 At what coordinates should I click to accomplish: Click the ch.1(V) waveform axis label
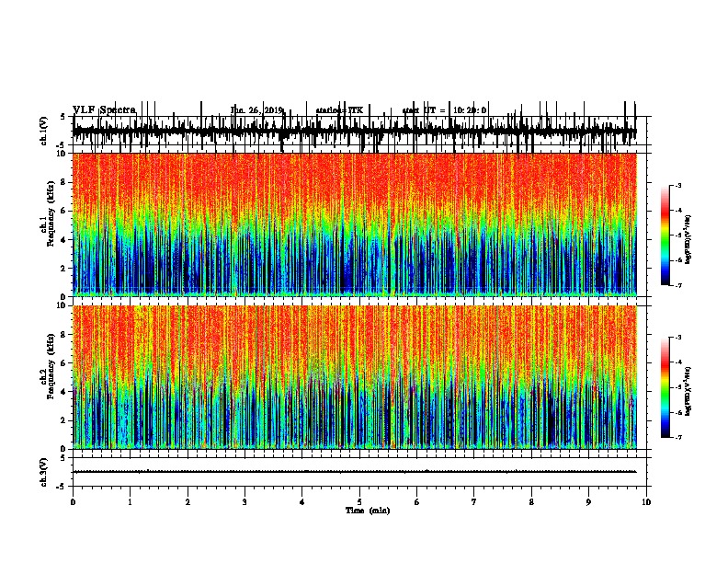point(43,131)
